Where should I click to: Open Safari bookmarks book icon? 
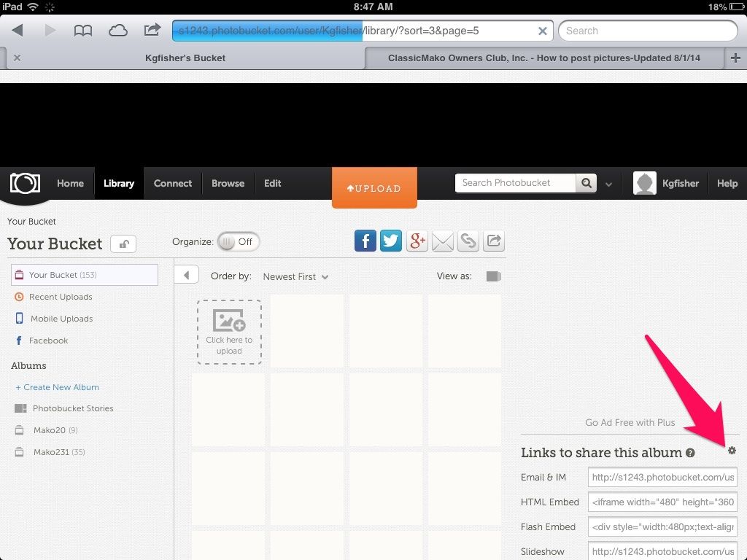83,31
